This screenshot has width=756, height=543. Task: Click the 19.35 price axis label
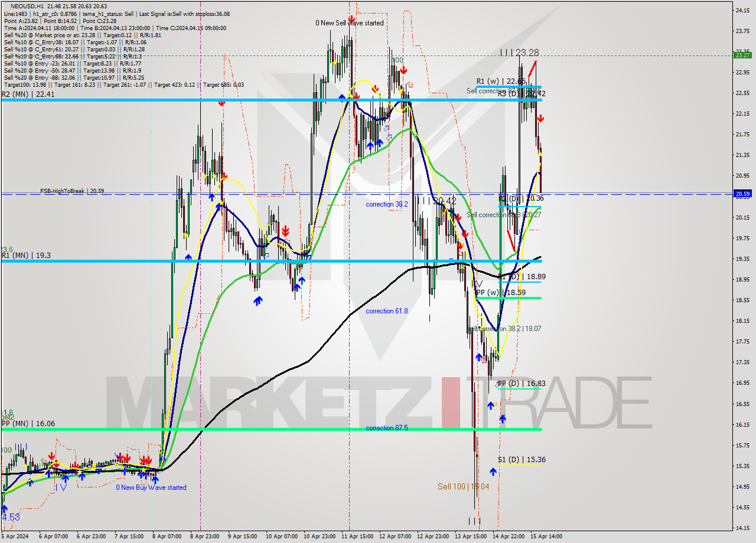coord(743,259)
